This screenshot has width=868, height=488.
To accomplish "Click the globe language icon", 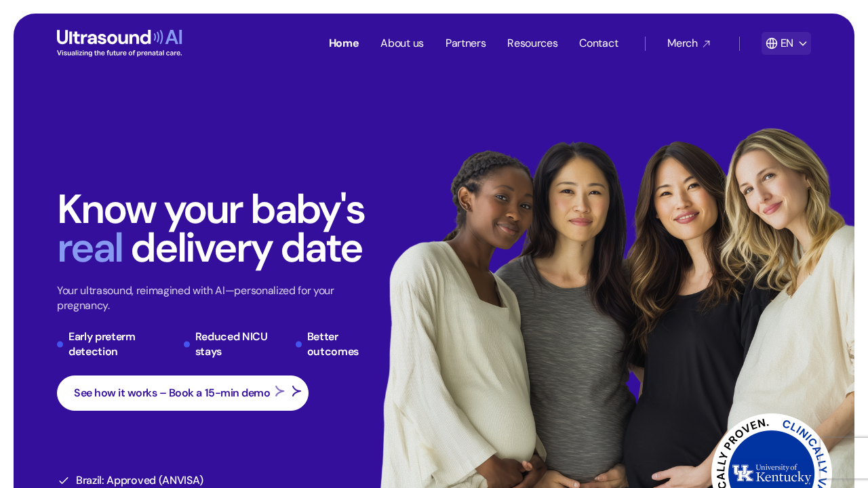I will click(772, 43).
